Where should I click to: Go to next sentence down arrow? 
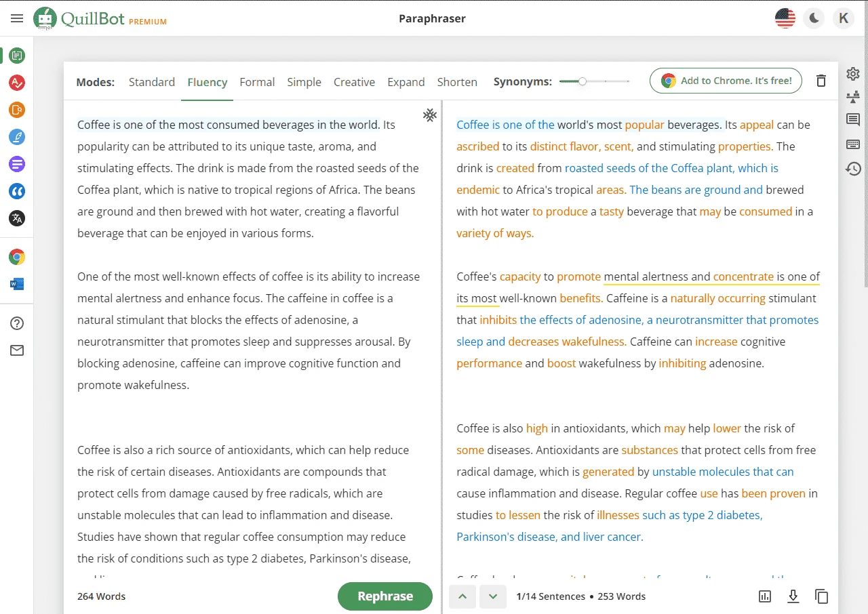coord(493,596)
